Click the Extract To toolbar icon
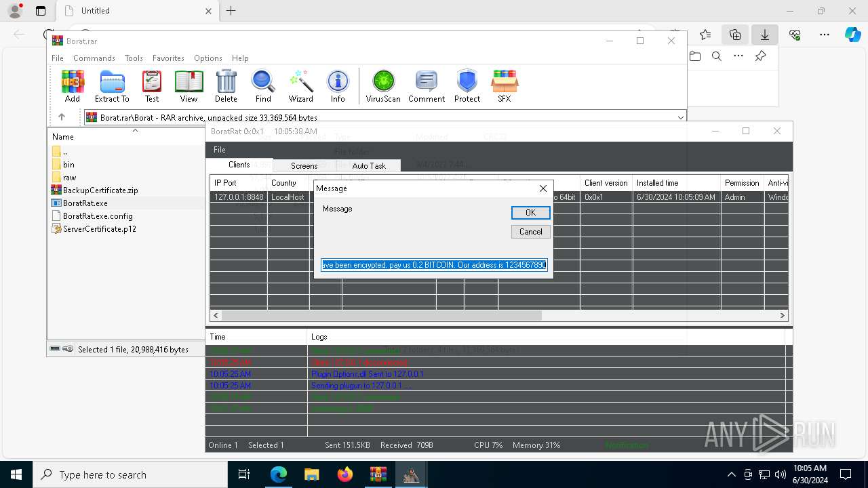 [x=112, y=86]
